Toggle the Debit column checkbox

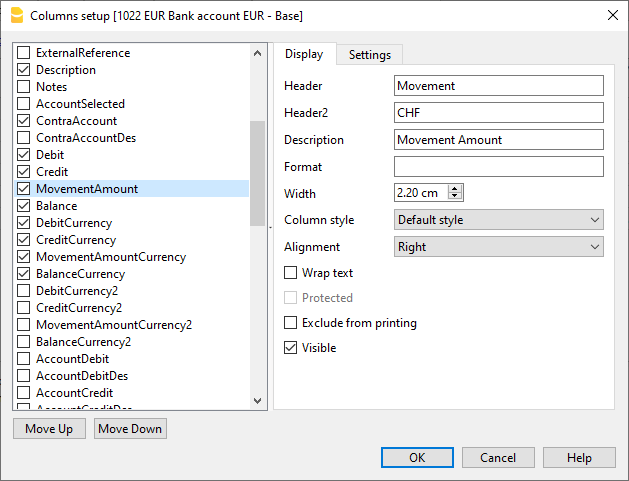click(24, 154)
